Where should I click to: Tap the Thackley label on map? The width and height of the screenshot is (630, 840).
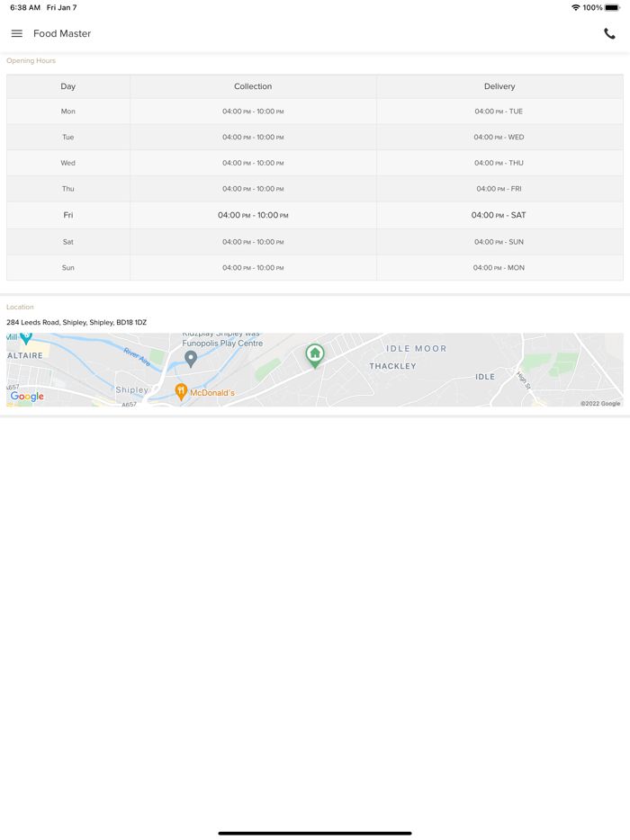point(392,367)
